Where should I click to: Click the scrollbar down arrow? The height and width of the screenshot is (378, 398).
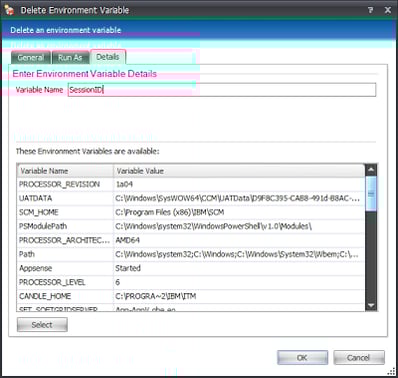371,305
